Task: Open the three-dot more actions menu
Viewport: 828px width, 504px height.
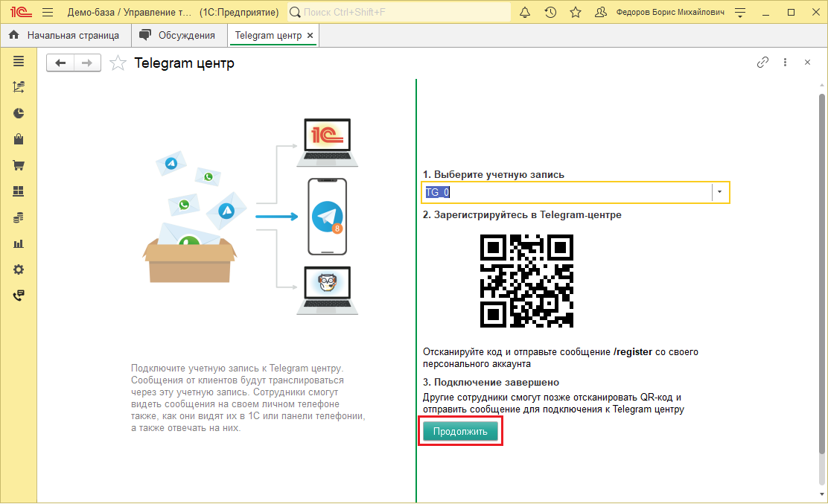Action: coord(785,63)
